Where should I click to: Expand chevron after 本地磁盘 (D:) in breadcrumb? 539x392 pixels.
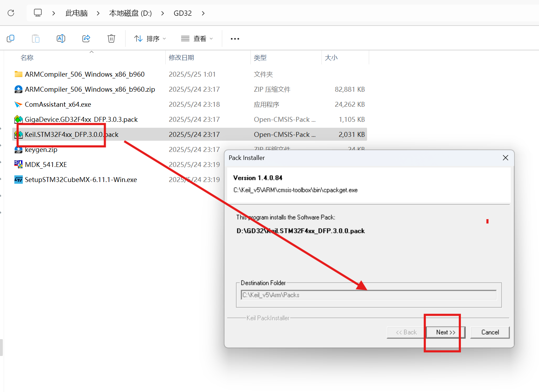tap(163, 13)
